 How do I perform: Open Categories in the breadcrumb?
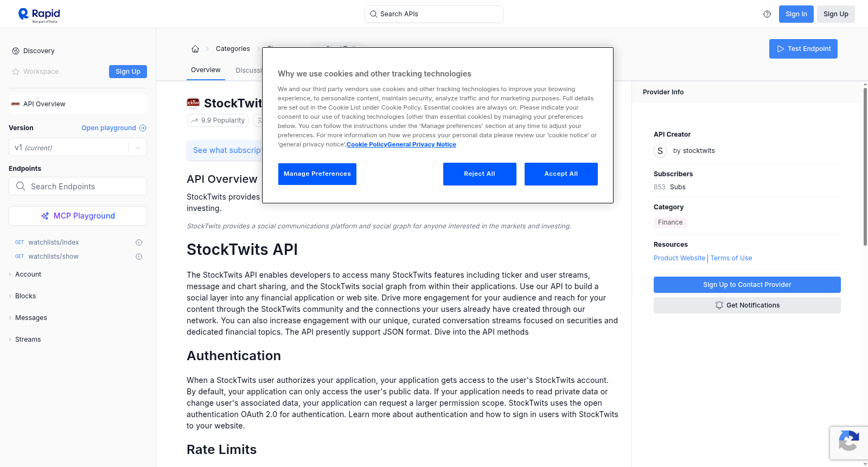click(x=233, y=49)
